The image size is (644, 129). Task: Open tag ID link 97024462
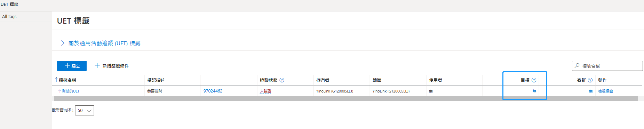pyautogui.click(x=213, y=91)
